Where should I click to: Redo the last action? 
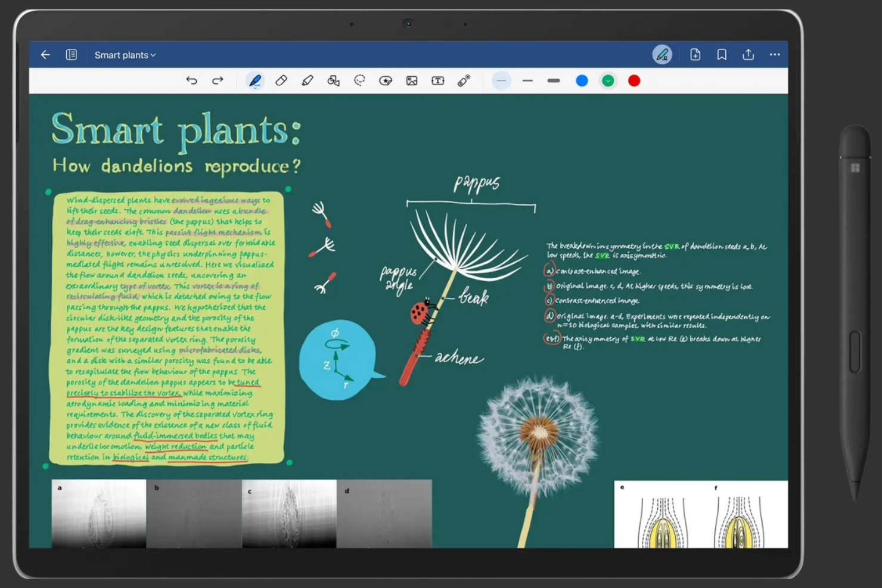(218, 80)
